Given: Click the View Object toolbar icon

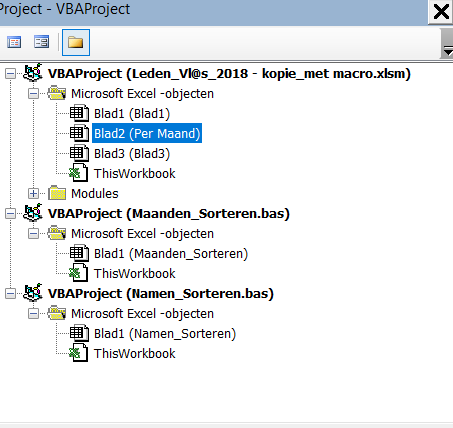Looking at the screenshot, I should pos(41,42).
